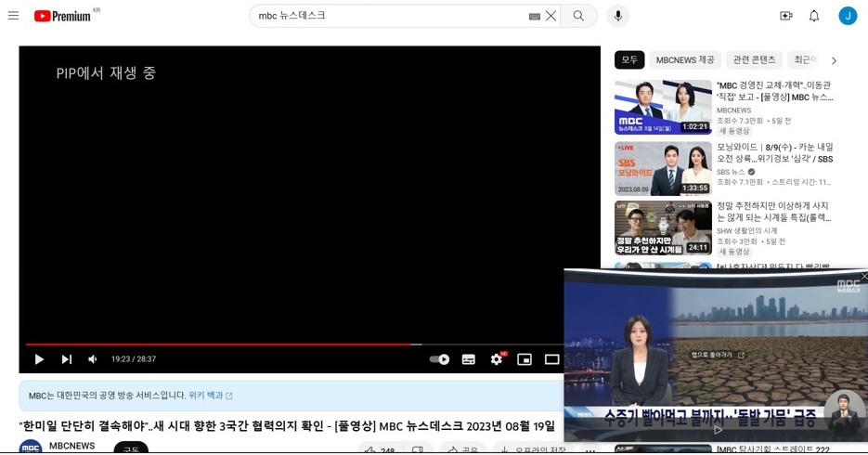Skip to next video
Viewport: 868px width, 455px height.
[x=67, y=359]
